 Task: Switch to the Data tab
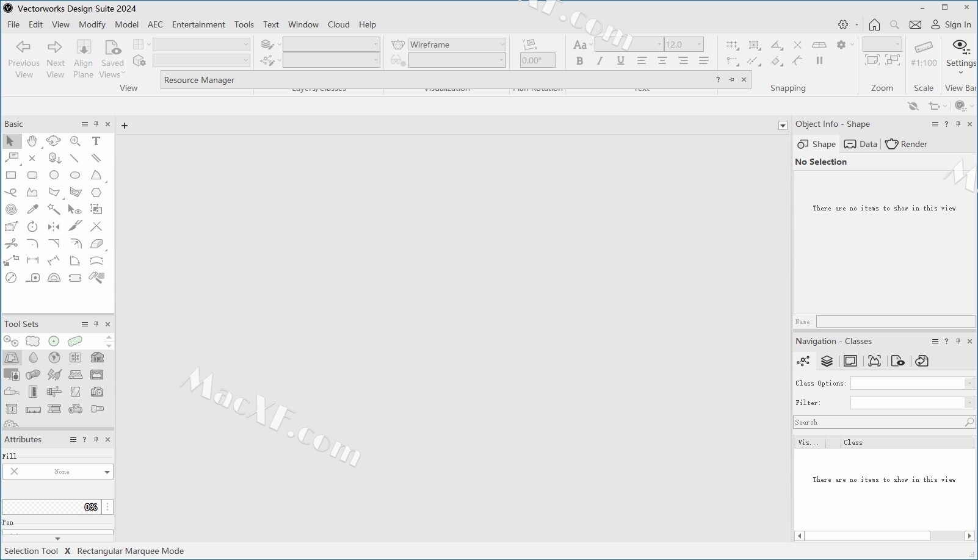coord(861,144)
